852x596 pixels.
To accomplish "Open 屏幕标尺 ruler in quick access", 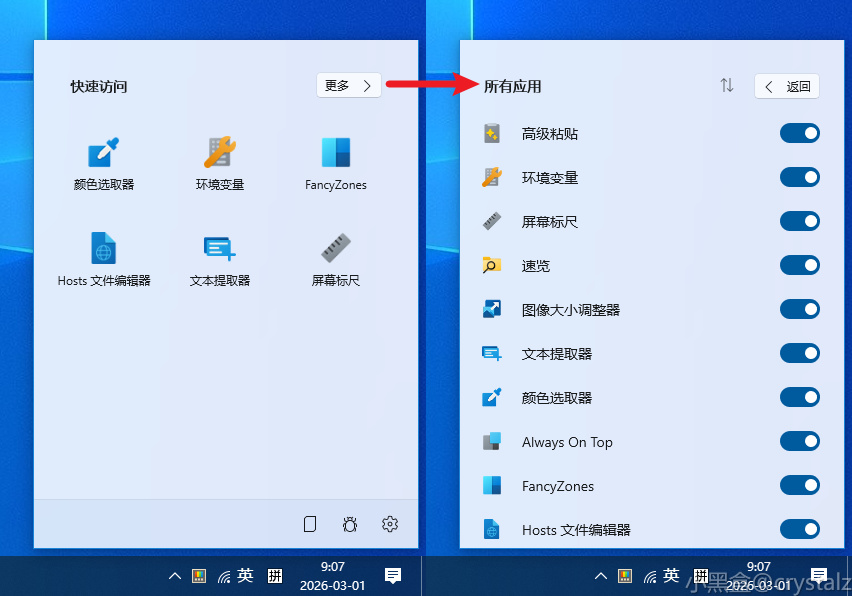I will tap(336, 259).
